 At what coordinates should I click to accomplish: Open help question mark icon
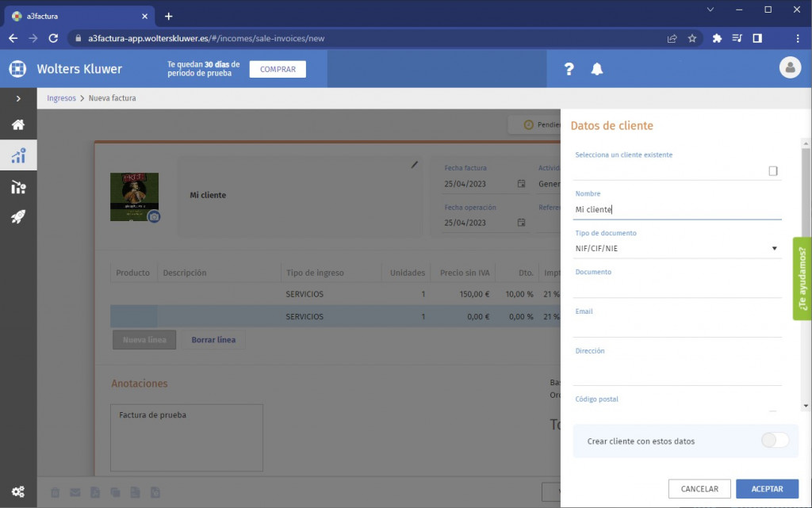(x=569, y=69)
